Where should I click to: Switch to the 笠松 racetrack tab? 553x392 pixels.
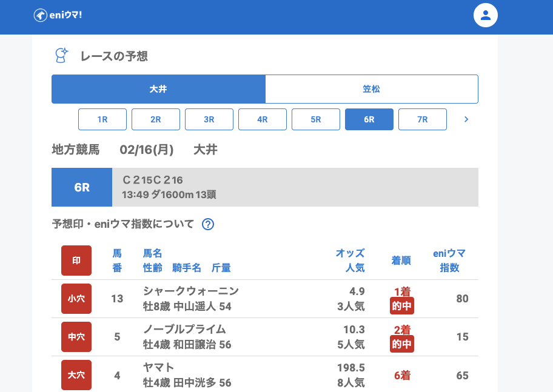click(372, 89)
